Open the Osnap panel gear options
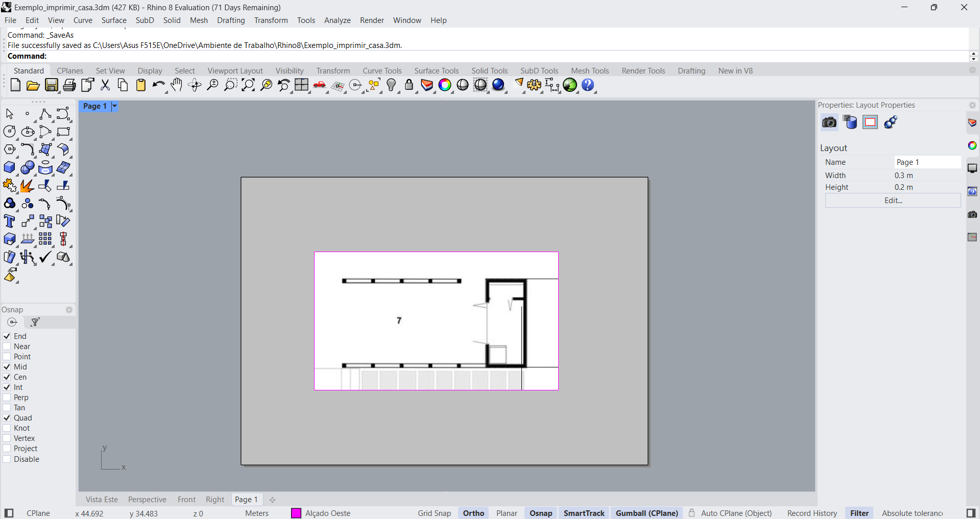Screen dimensions: 980x519 pos(69,310)
